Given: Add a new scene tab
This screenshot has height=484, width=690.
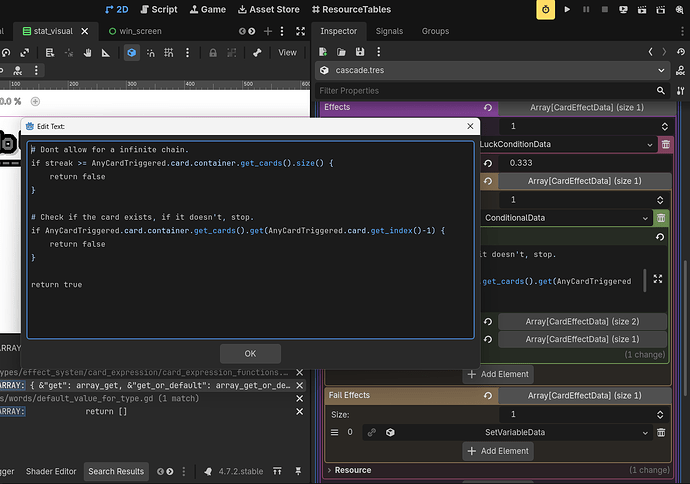Looking at the screenshot, I should click(x=268, y=31).
